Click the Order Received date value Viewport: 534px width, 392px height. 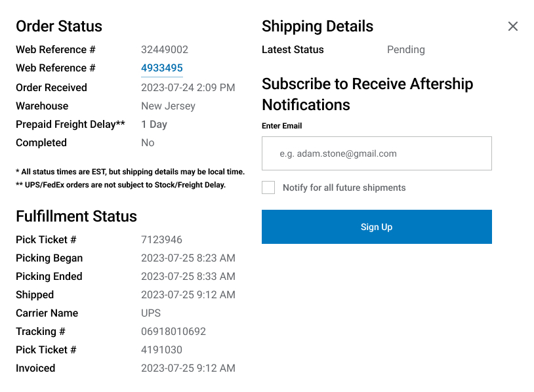[188, 87]
